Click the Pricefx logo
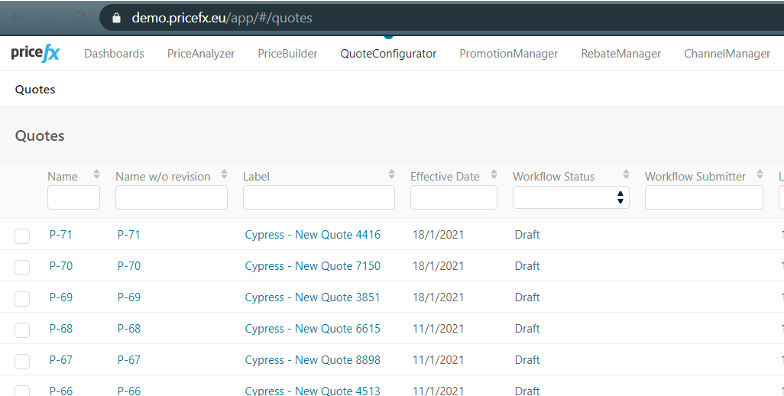This screenshot has width=784, height=396. [35, 53]
